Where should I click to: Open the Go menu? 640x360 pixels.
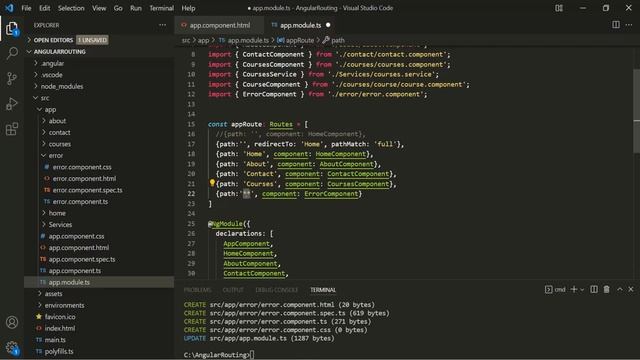pyautogui.click(x=118, y=8)
